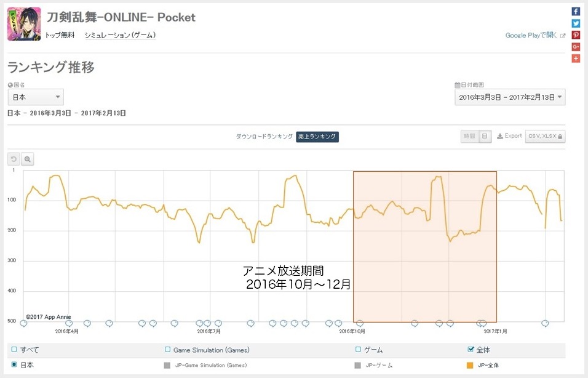
Task: Click the last event marker after 2017年1月
Action: 545,323
